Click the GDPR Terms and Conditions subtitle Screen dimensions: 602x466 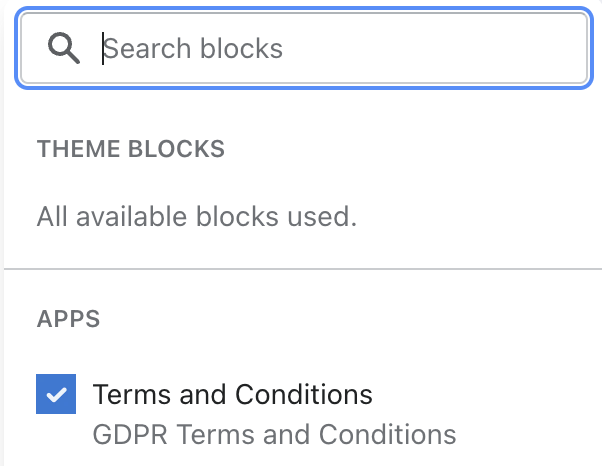275,435
